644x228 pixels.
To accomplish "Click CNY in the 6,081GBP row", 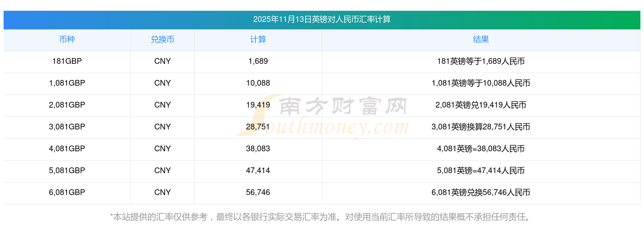I will click(x=162, y=193).
